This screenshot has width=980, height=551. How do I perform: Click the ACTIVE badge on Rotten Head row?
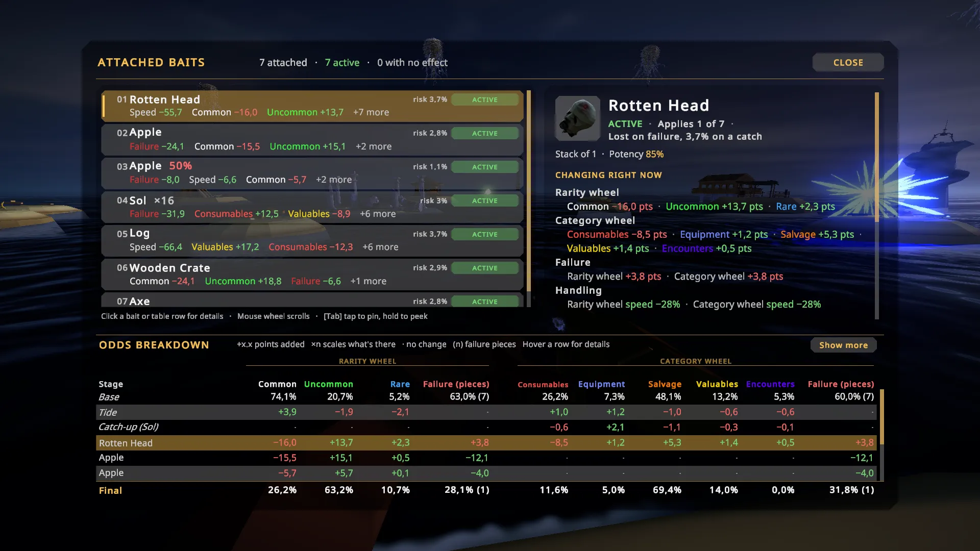point(485,99)
